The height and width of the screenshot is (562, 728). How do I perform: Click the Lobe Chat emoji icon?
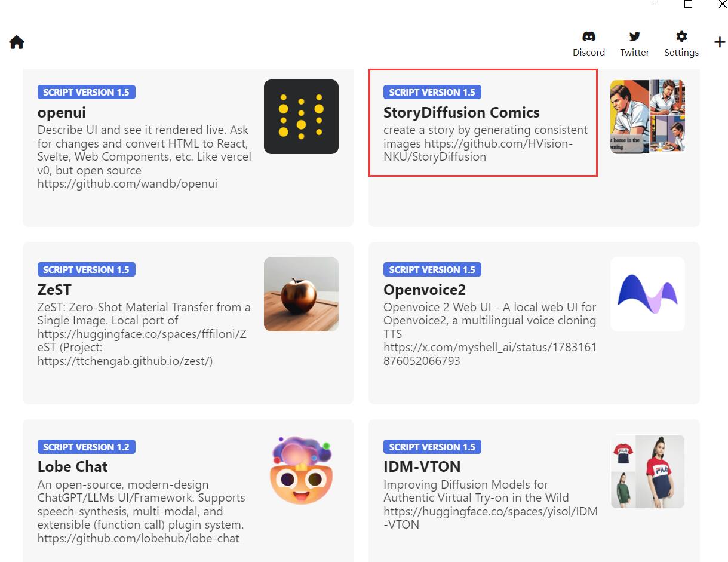click(x=301, y=471)
